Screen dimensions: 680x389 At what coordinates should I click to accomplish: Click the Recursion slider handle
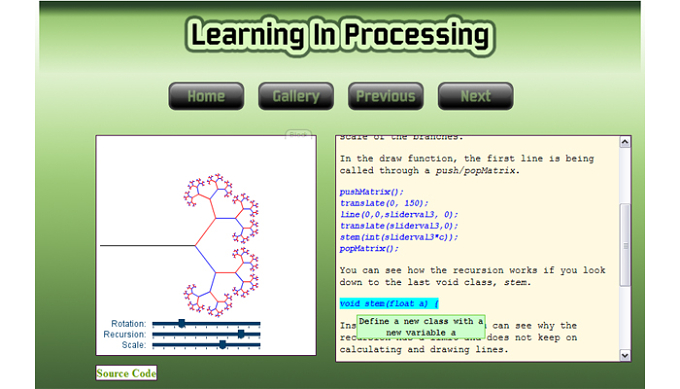tap(241, 334)
